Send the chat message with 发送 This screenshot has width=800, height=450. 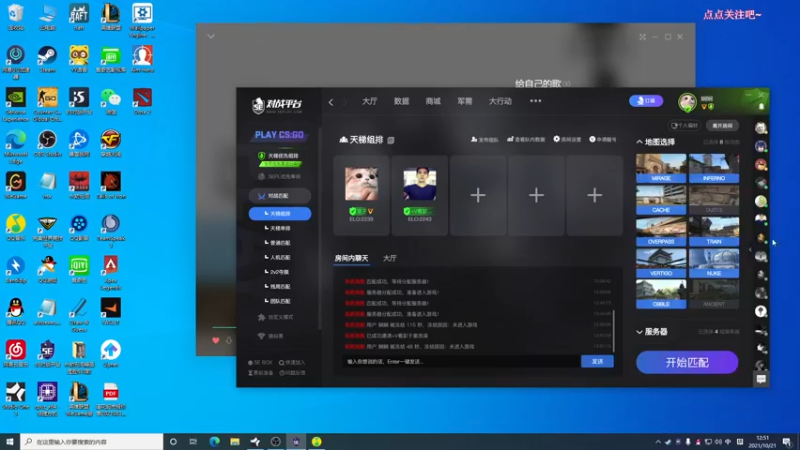597,361
